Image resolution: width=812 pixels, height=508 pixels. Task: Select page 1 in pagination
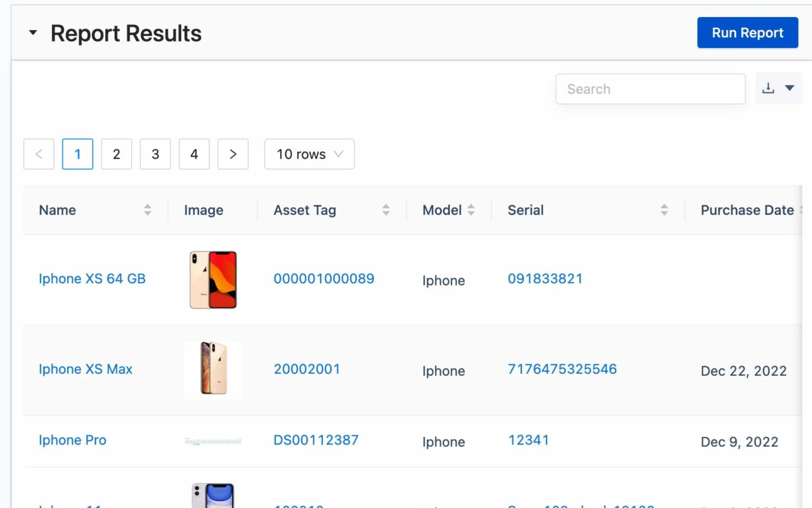click(77, 154)
